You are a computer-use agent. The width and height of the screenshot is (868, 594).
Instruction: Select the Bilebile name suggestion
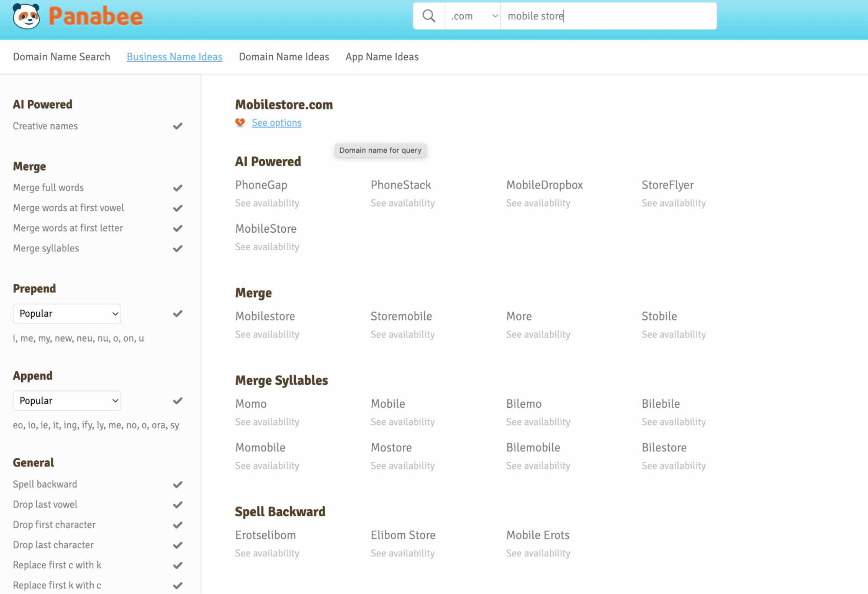660,404
